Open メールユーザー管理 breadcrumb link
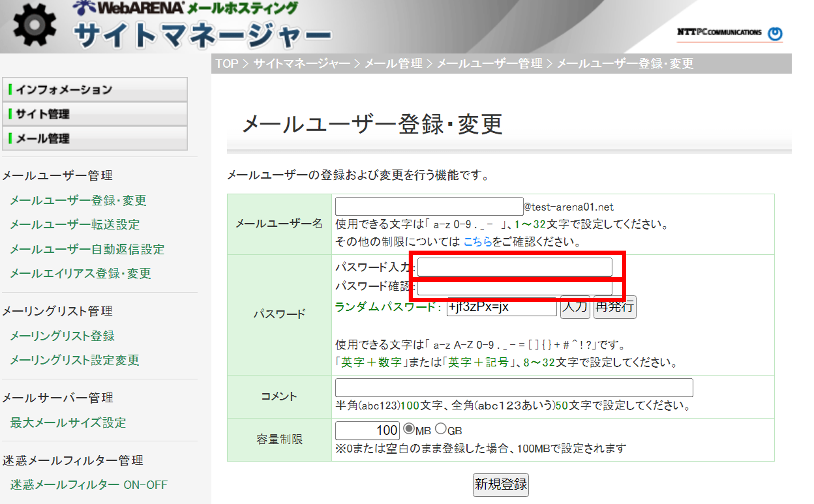Screen dimensions: 814x504 [489, 63]
